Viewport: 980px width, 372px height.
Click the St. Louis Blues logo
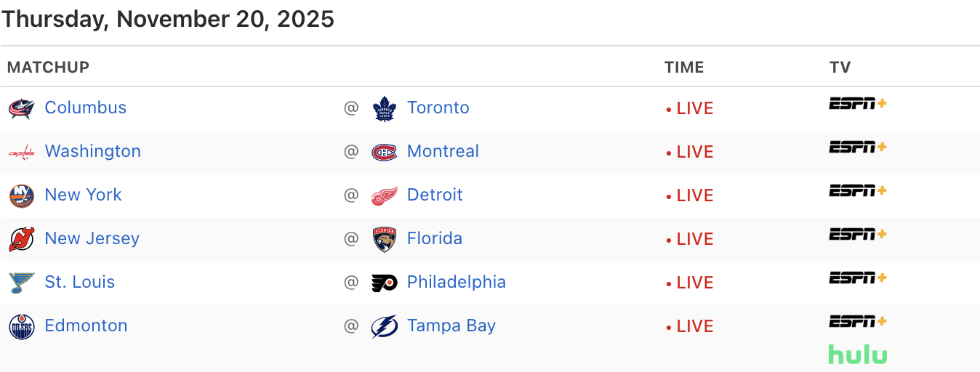pos(21,283)
